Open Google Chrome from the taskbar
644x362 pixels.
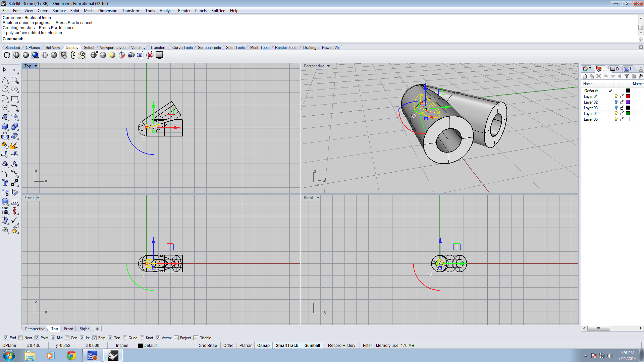(x=71, y=355)
